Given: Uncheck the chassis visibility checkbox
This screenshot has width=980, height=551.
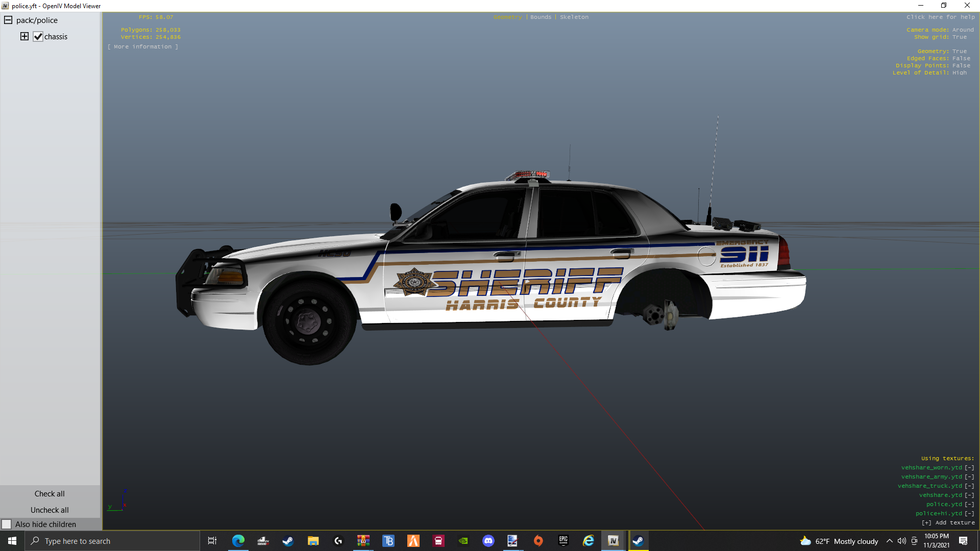Looking at the screenshot, I should click(x=38, y=37).
